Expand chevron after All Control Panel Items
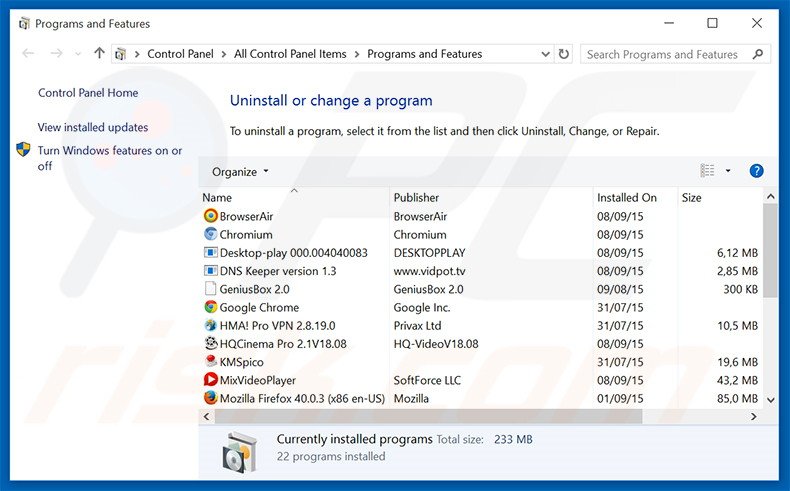 tap(357, 54)
